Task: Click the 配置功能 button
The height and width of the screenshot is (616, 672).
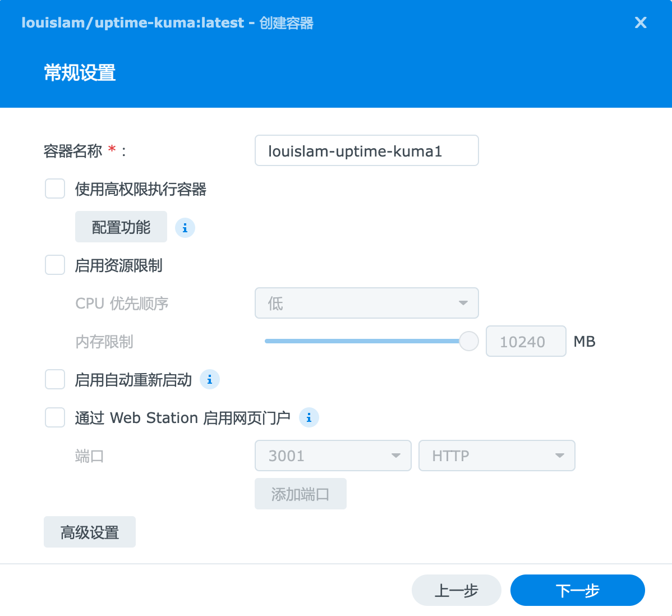Action: (x=121, y=227)
